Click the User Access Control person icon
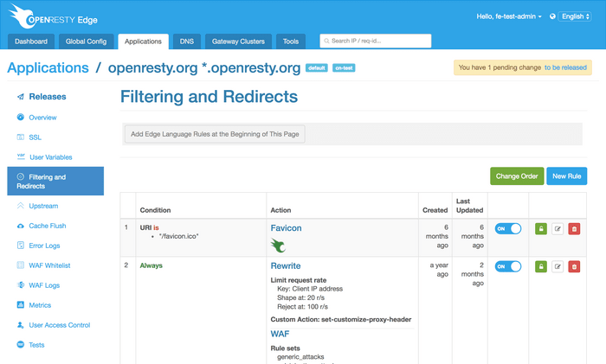 point(21,324)
